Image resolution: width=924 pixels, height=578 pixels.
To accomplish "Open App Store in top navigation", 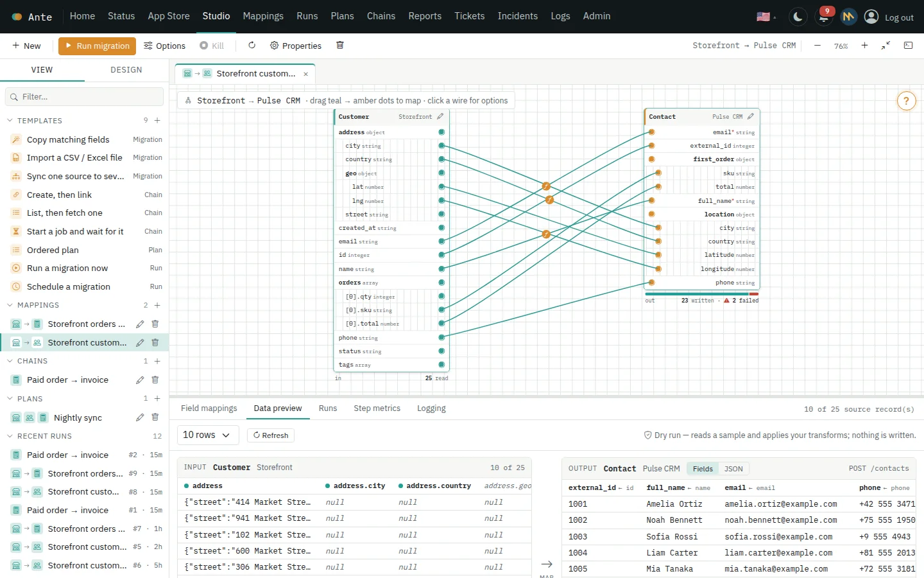I will click(x=169, y=16).
